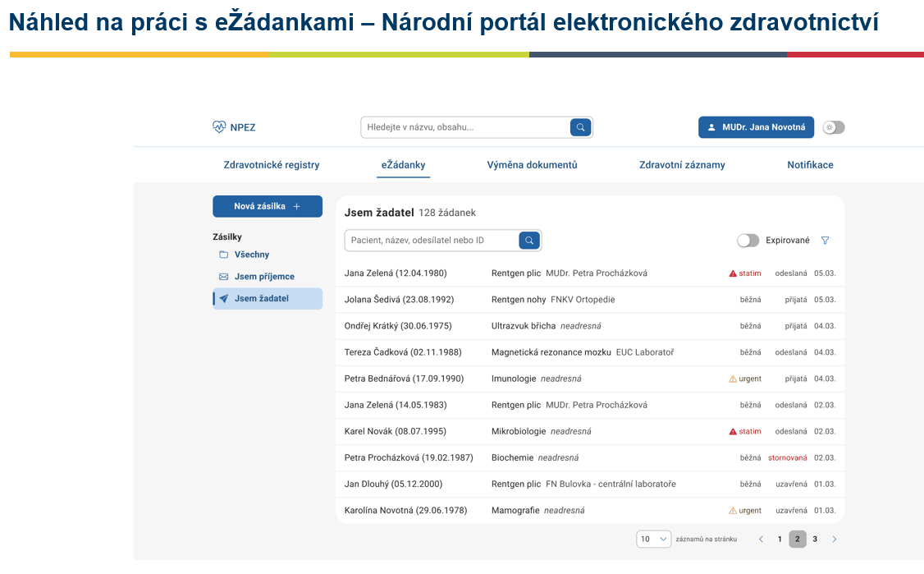Go to next page arrow
Viewport: 924px width, 574px height.
[x=835, y=540]
